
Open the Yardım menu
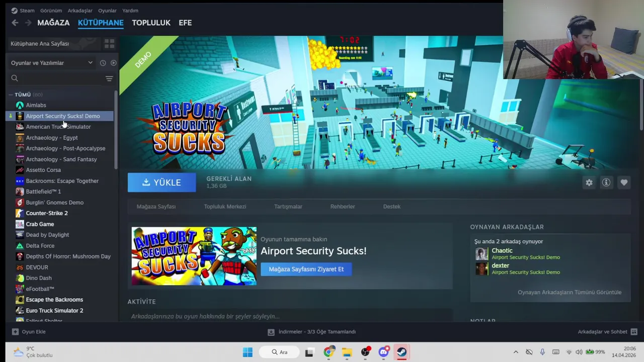coord(130,11)
